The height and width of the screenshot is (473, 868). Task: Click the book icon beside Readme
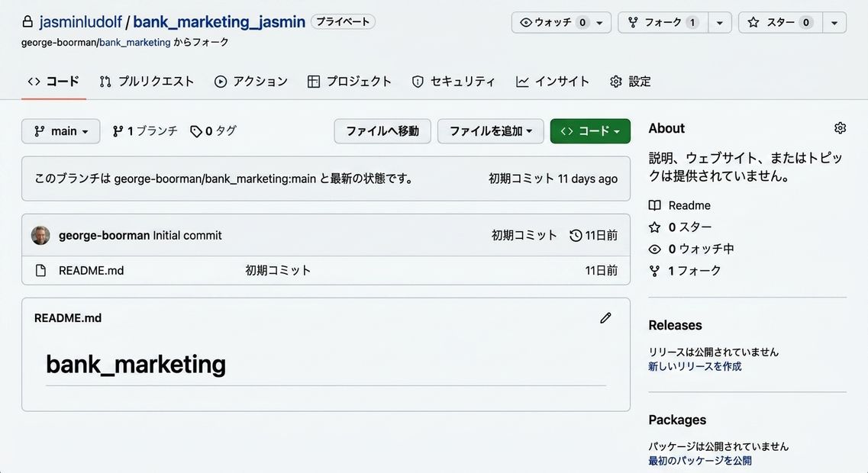[655, 205]
